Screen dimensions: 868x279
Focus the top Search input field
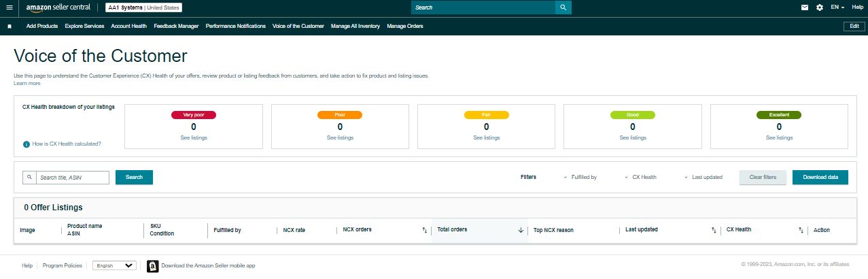pos(483,7)
